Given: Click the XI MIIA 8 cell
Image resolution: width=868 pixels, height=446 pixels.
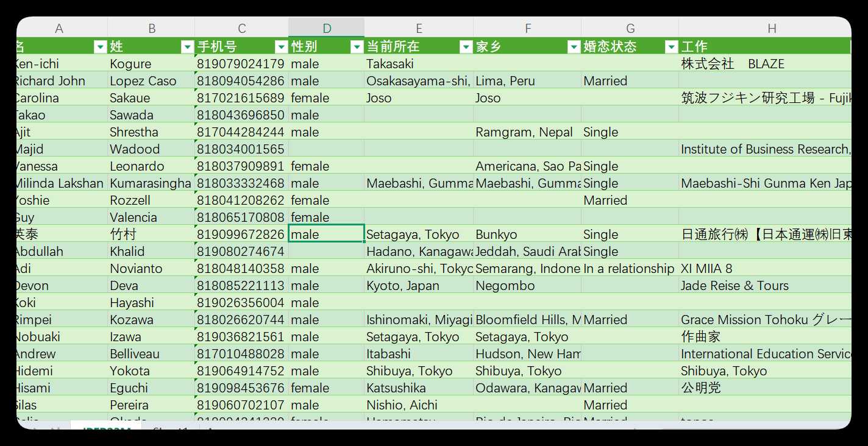Looking at the screenshot, I should 765,268.
